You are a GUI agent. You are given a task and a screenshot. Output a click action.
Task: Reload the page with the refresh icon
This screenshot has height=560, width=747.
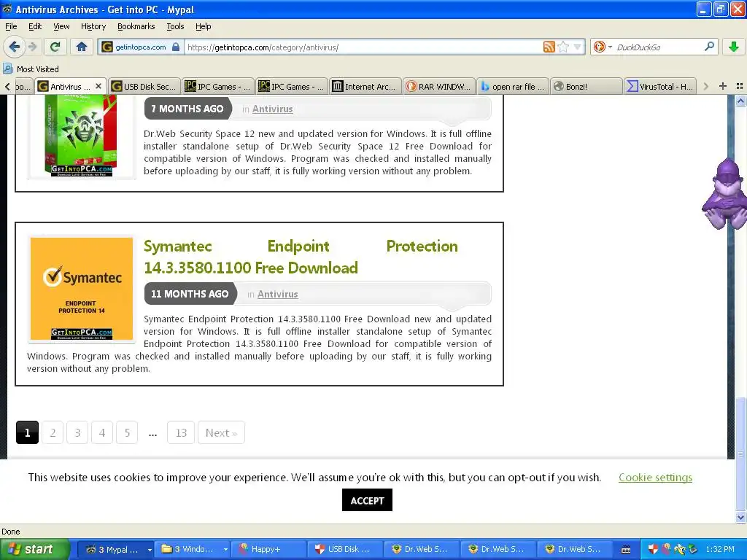click(55, 47)
